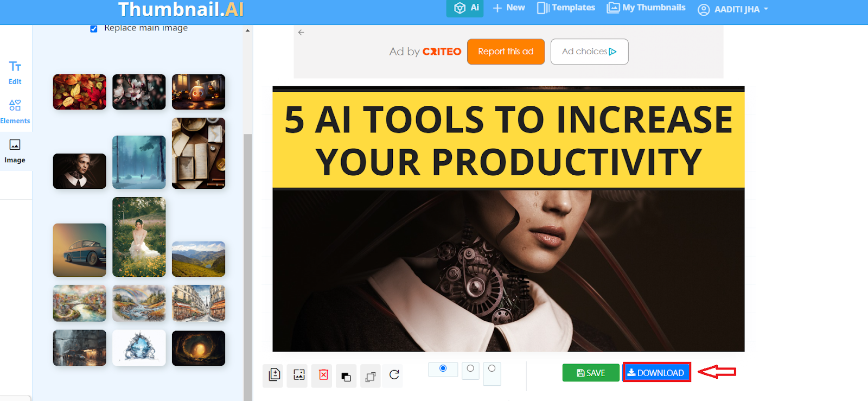Viewport: 868px width, 401px height.
Task: Click New in the top navigation
Action: (509, 8)
